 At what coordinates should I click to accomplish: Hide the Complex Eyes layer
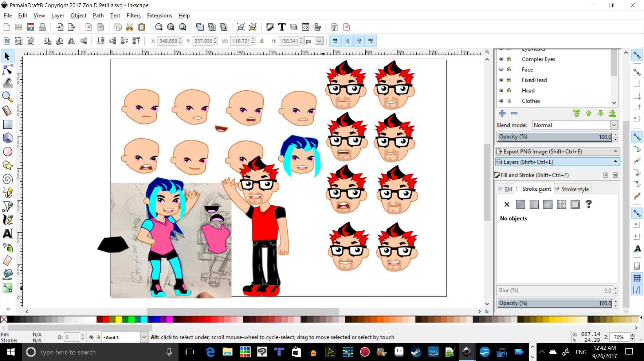(x=501, y=59)
